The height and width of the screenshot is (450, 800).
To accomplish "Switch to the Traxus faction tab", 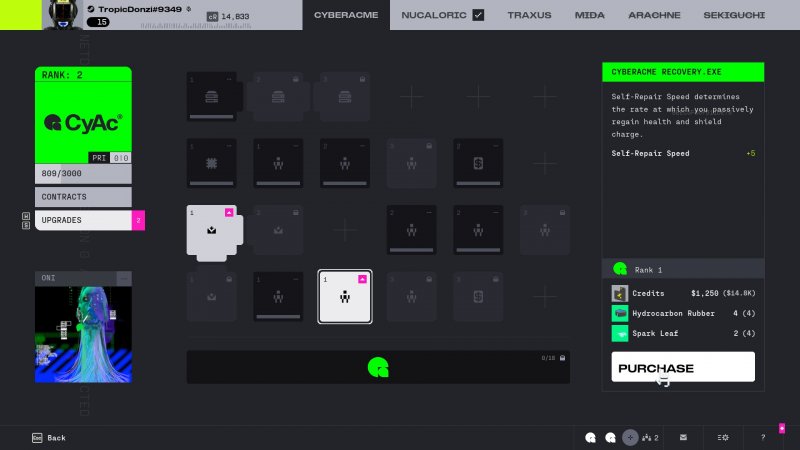I will point(529,15).
